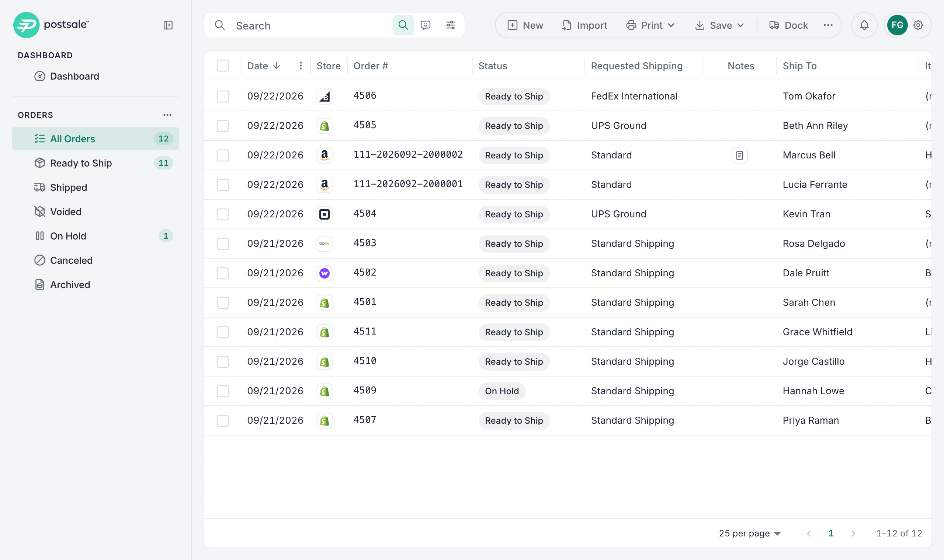The height and width of the screenshot is (560, 944).
Task: Click the New order button
Action: pos(525,25)
